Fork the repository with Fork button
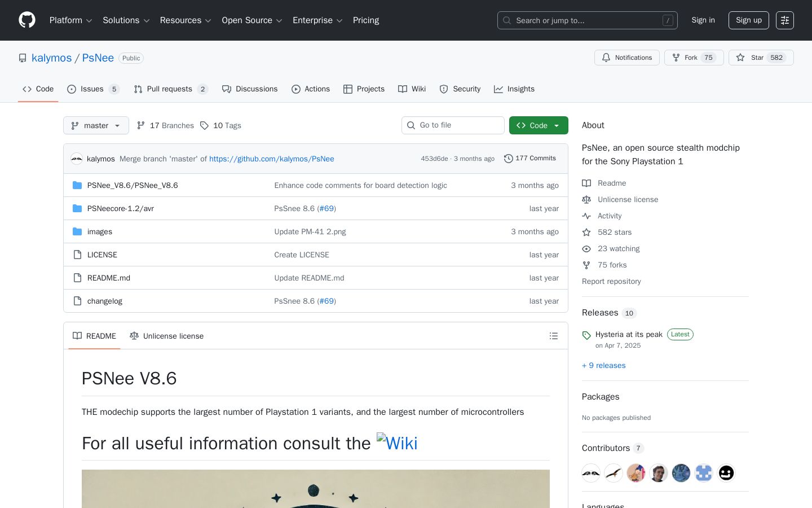 [694, 58]
